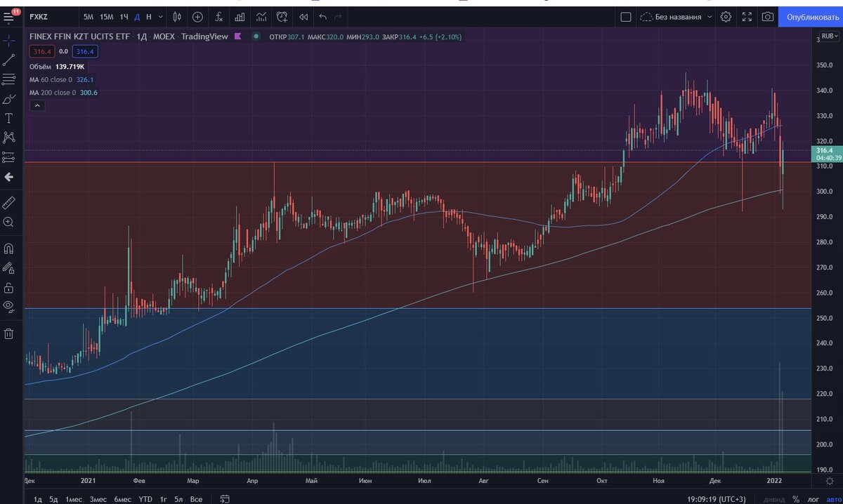
Task: Open bar replay mode
Action: 303,16
